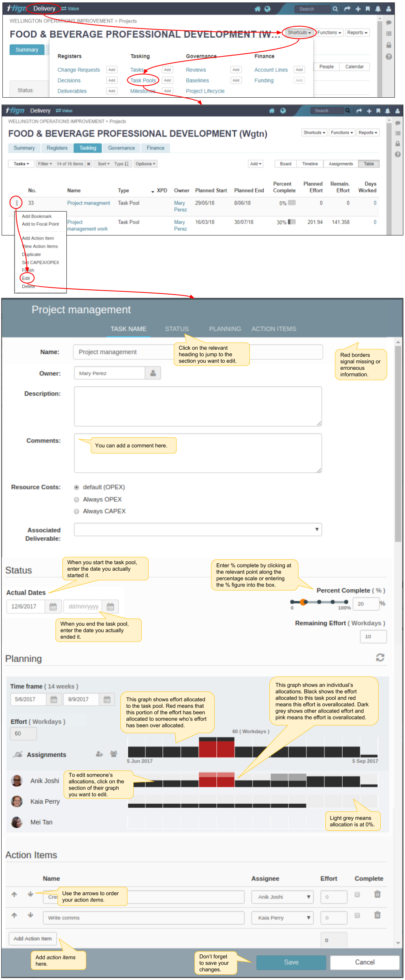405x980 pixels.
Task: Switch to the Timeline view
Action: (310, 164)
